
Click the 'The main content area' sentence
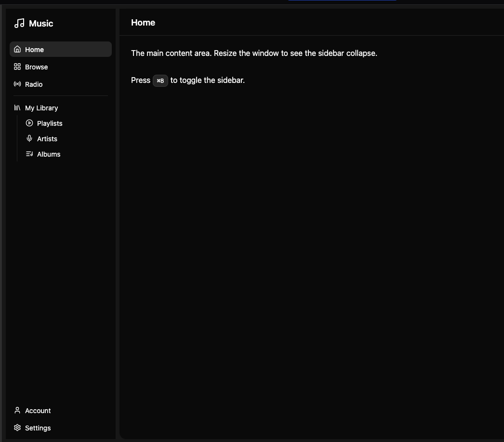point(254,54)
